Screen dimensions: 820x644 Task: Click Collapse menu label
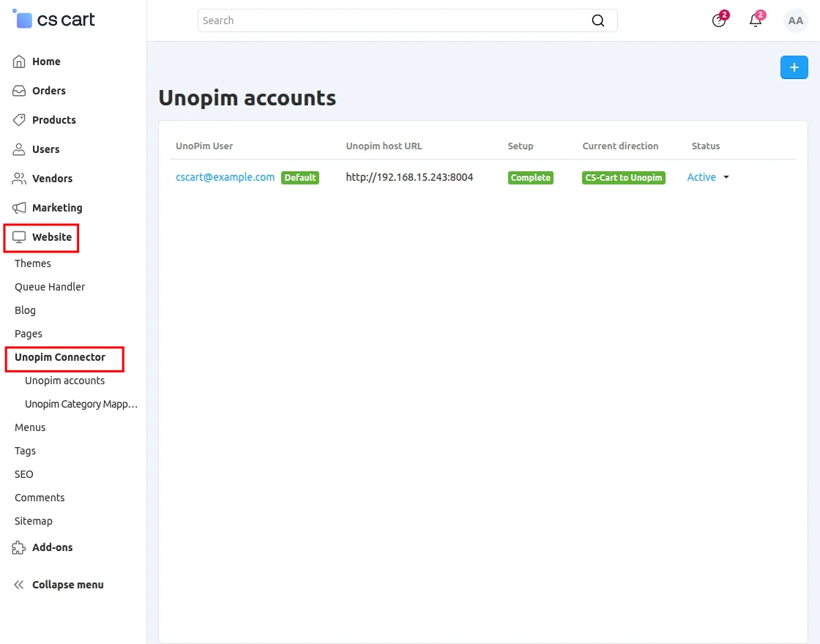[x=68, y=585]
